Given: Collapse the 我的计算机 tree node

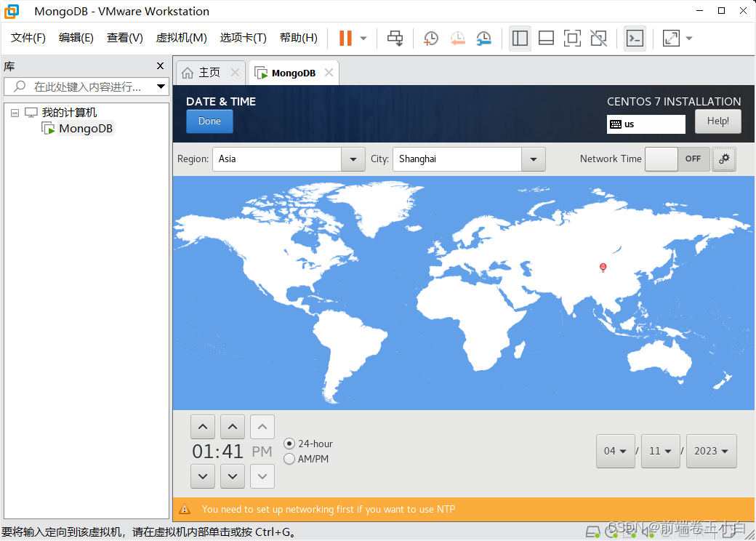Looking at the screenshot, I should pos(15,113).
